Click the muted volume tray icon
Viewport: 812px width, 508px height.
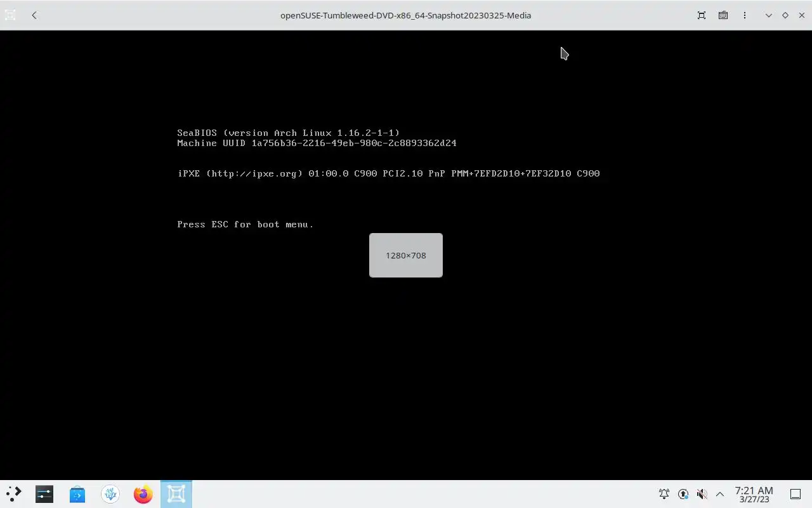tap(702, 494)
